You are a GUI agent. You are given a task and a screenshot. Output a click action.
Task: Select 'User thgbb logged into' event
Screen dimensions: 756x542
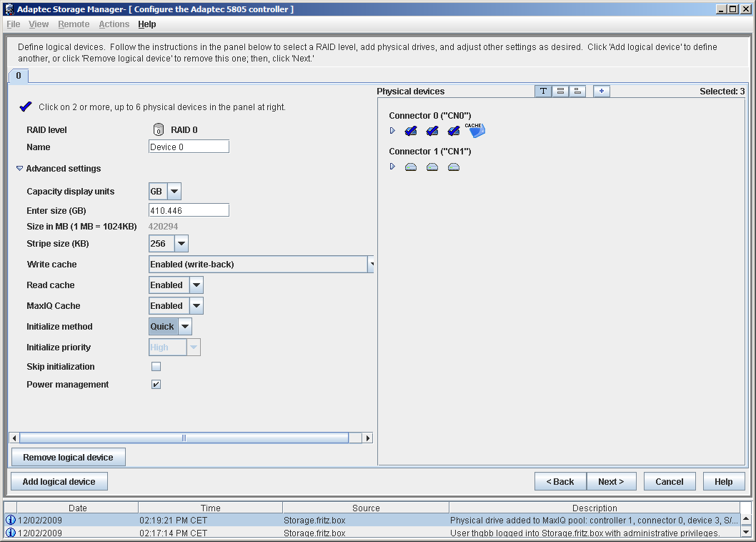point(372,533)
